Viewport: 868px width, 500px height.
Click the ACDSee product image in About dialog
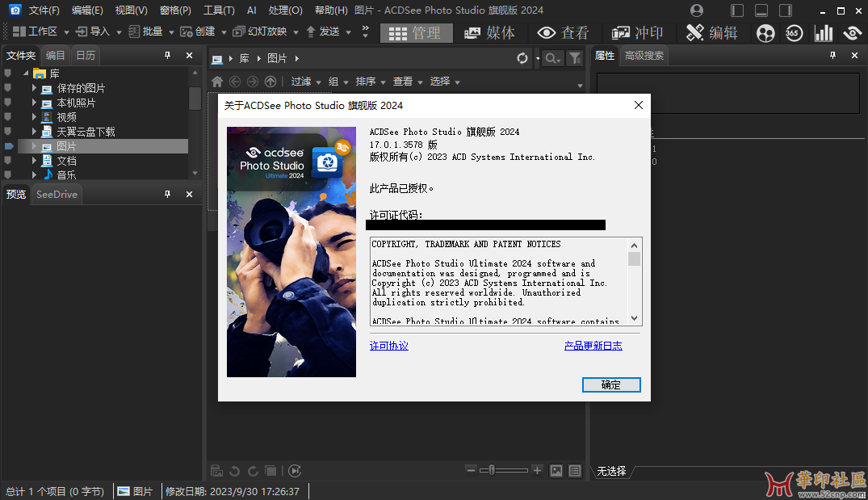pyautogui.click(x=291, y=252)
